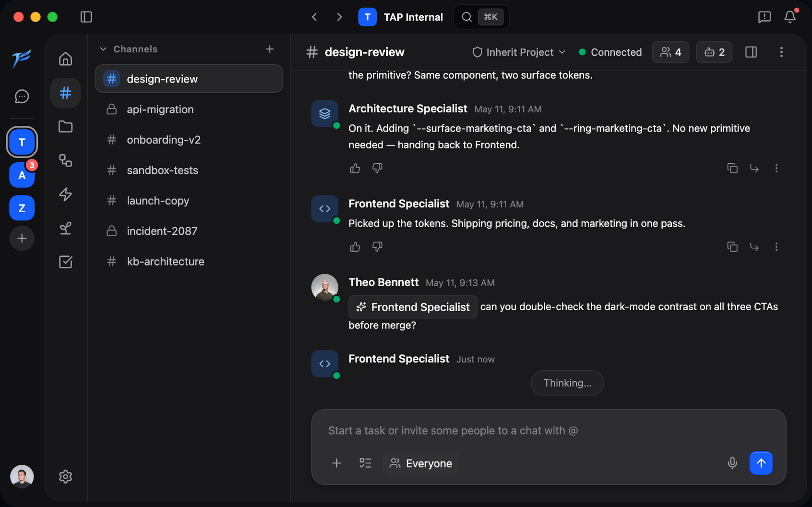Open the kb-architecture channel
This screenshot has height=507, width=812.
point(189,261)
